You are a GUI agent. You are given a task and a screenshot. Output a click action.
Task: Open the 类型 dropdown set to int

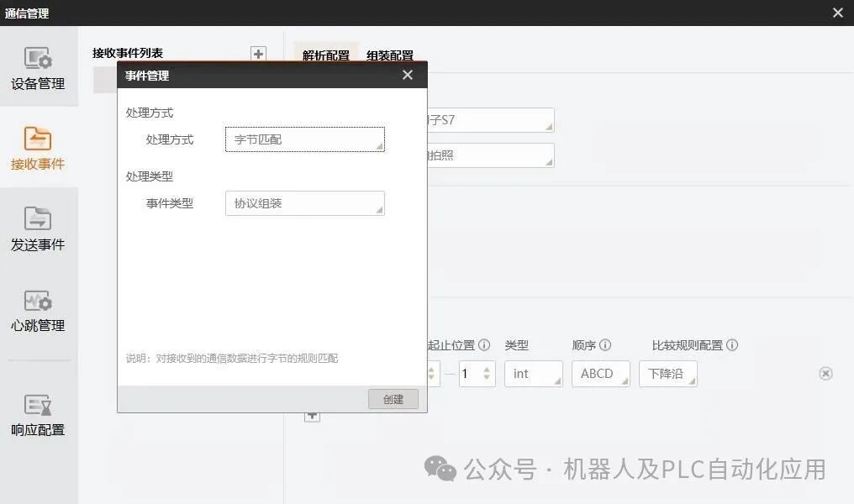tap(533, 373)
